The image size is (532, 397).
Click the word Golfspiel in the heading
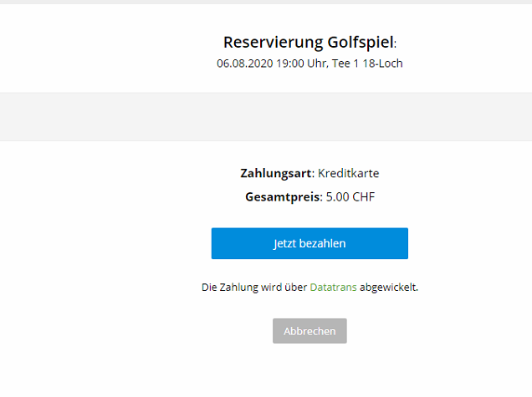tap(351, 43)
